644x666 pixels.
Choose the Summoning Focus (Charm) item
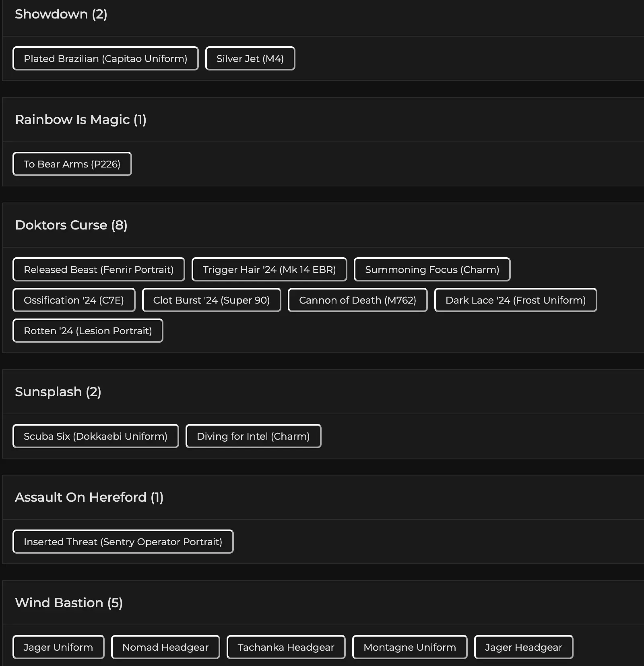[x=432, y=270]
